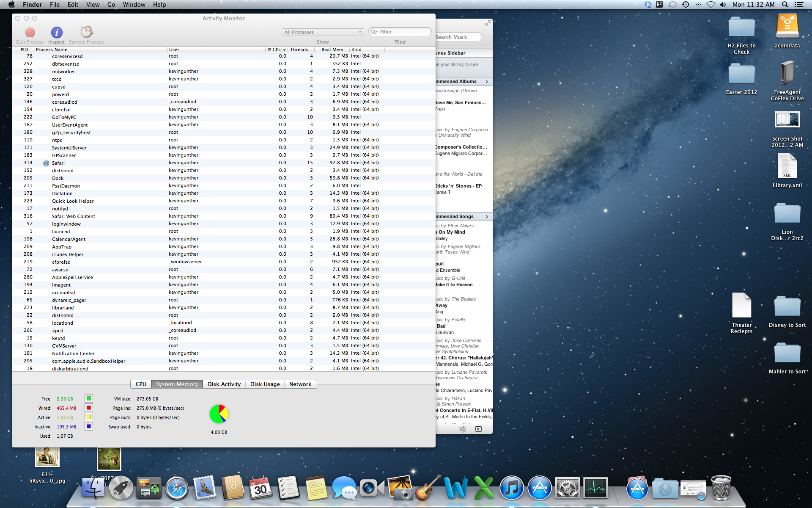Open Activity Monitor icon in Dock

(595, 489)
